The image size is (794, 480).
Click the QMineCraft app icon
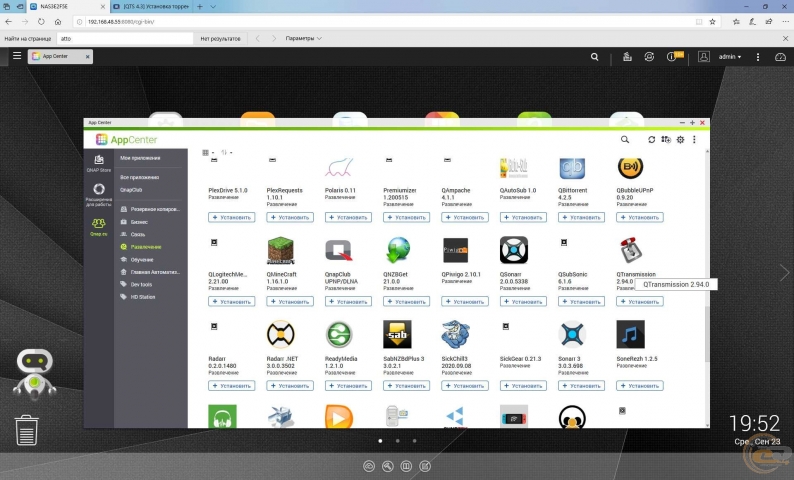tap(281, 250)
